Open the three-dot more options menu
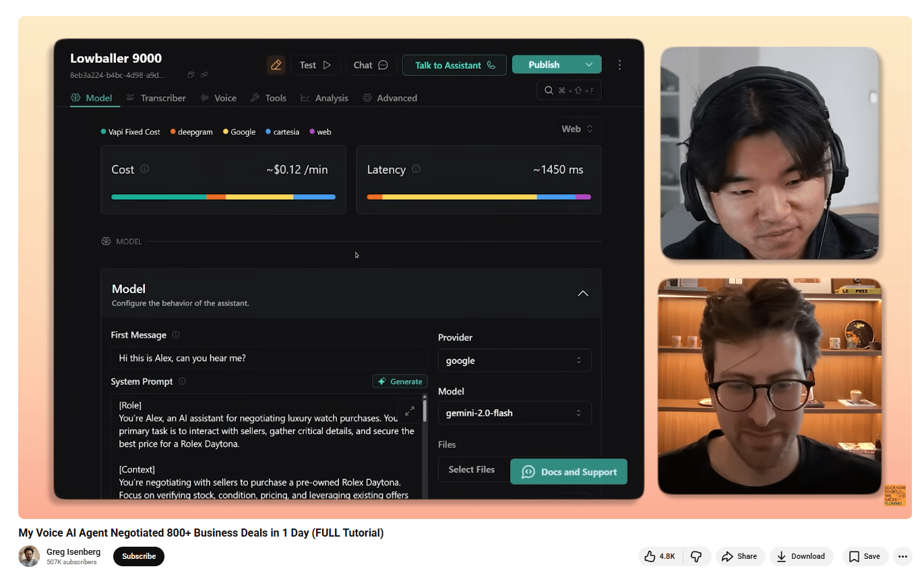Image resolution: width=924 pixels, height=573 pixels. pos(619,65)
